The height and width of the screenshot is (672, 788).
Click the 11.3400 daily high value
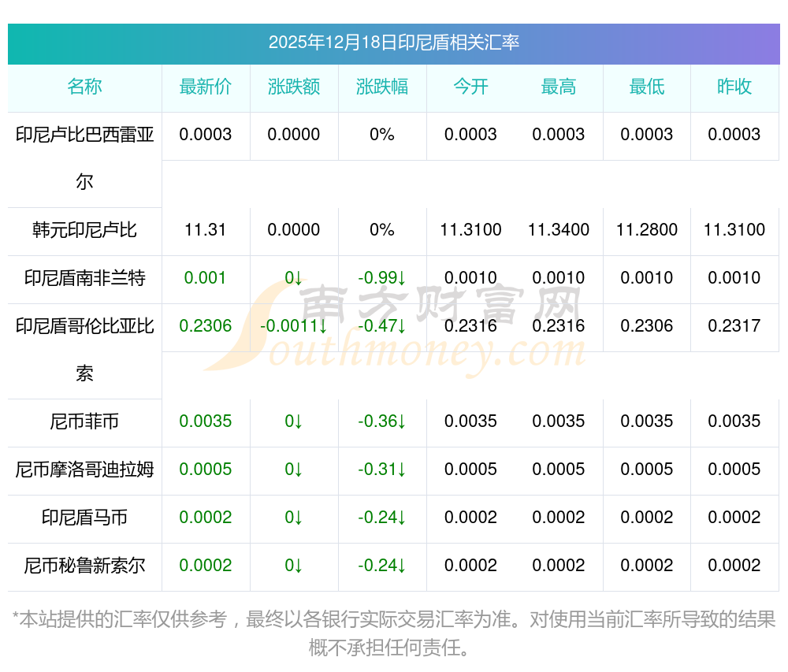(x=559, y=230)
